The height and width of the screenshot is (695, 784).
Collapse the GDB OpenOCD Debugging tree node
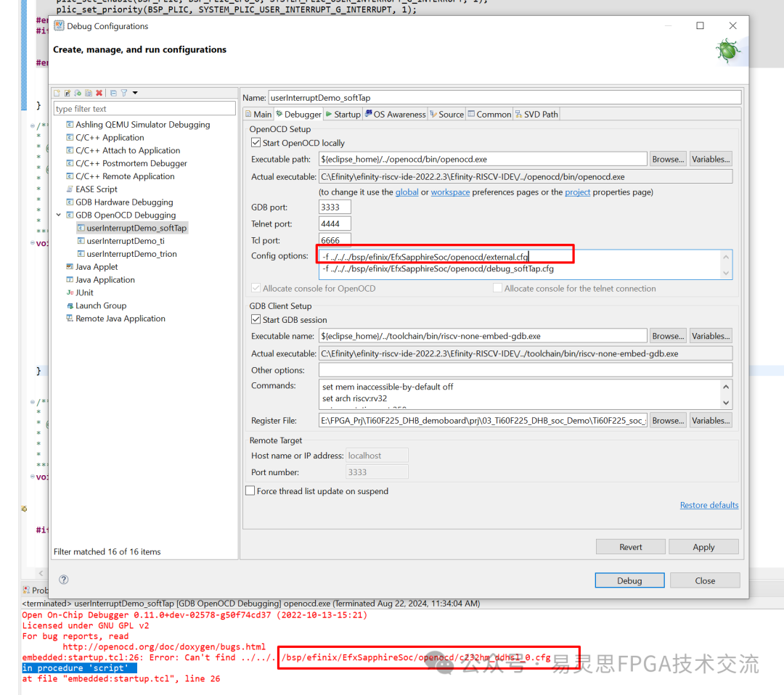[59, 215]
